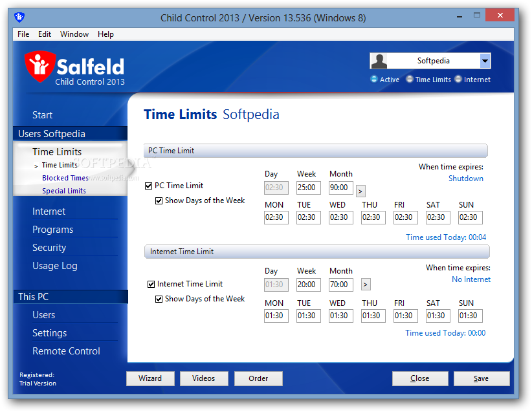This screenshot has width=532, height=412.
Task: Toggle the PC Time Limit checkbox
Action: click(x=148, y=186)
